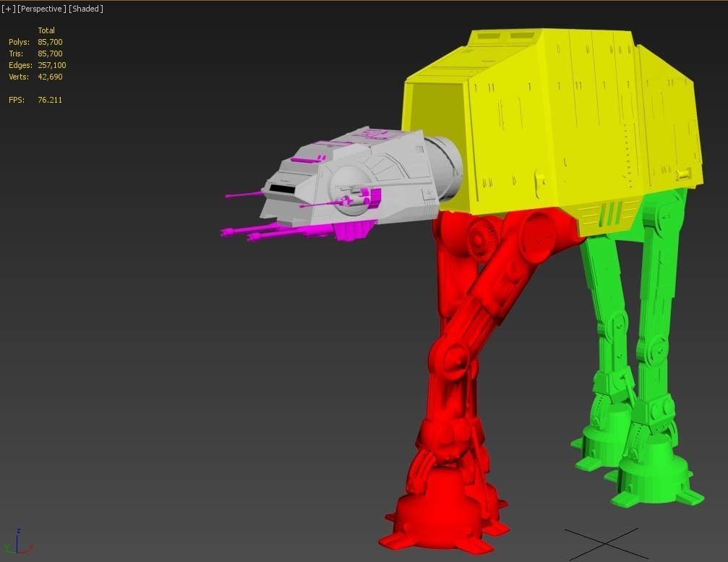This screenshot has width=728, height=562.
Task: Select the Tris count 85,700
Action: point(50,54)
